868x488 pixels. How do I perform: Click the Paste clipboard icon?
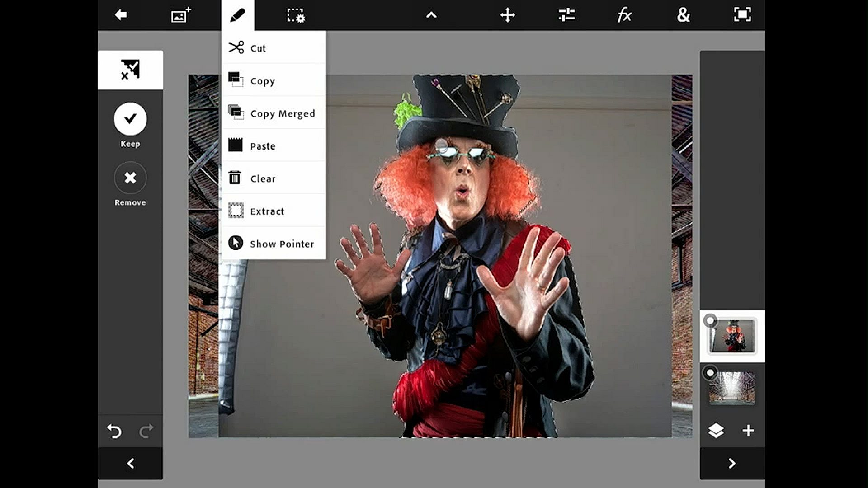pyautogui.click(x=235, y=145)
